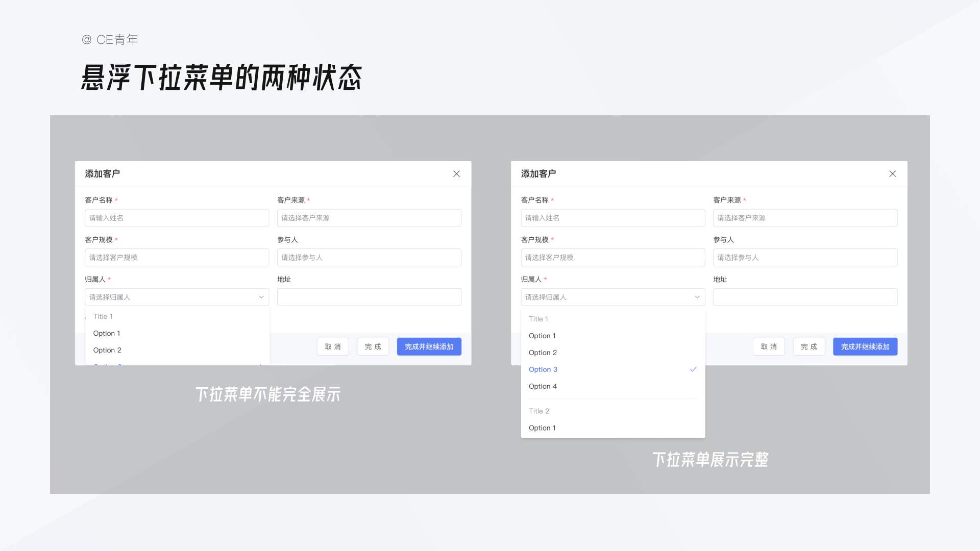
Task: Click the 取消 button in left dialog
Action: pyautogui.click(x=332, y=346)
